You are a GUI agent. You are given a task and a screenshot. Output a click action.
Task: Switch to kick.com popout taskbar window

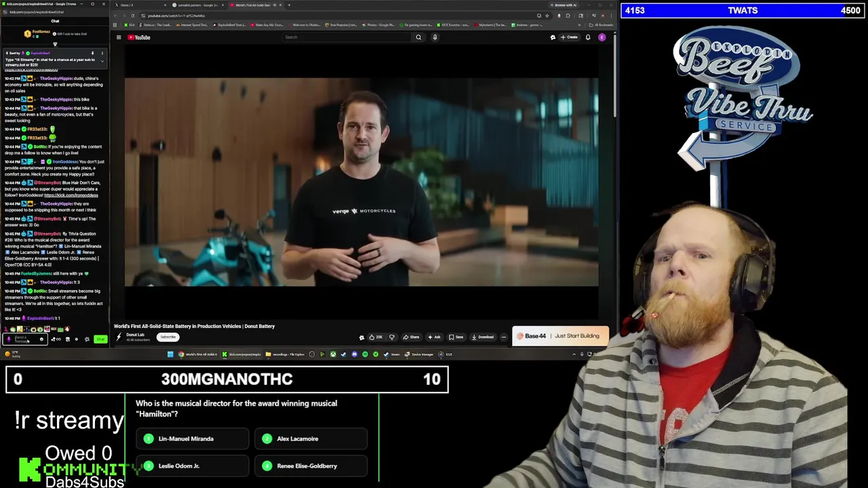click(242, 354)
